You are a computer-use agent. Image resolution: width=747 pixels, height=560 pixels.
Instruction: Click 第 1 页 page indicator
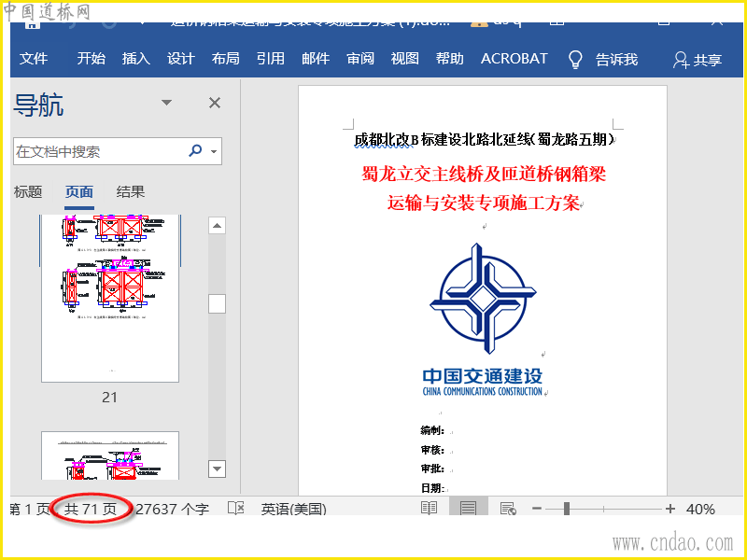30,509
